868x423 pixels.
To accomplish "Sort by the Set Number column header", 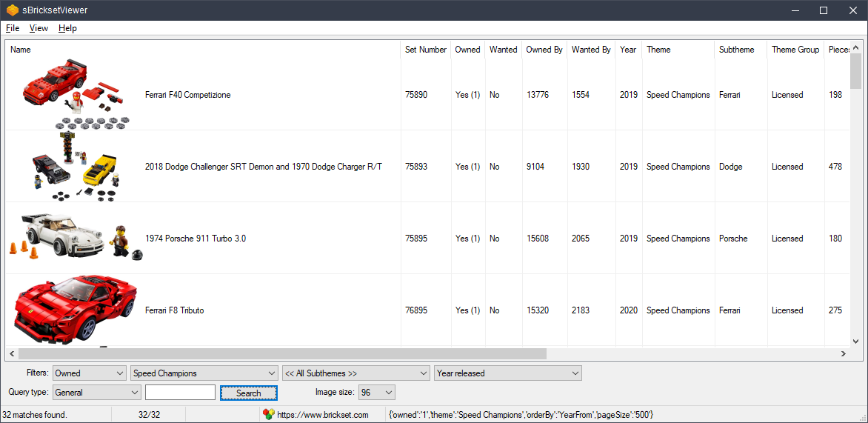I will click(x=425, y=50).
